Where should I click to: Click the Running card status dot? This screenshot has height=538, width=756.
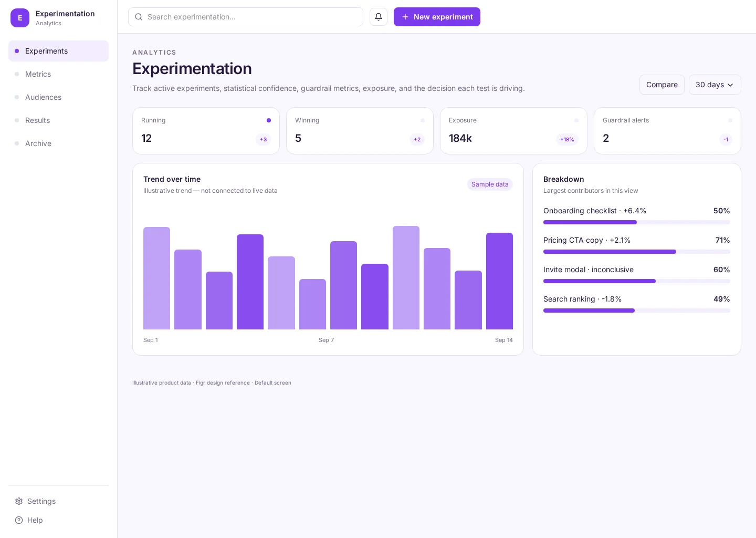pyautogui.click(x=269, y=120)
